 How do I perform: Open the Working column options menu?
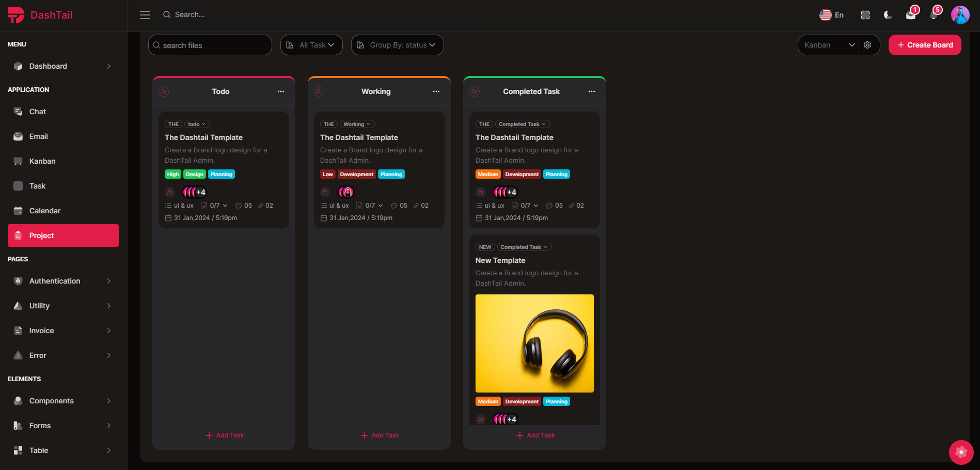point(436,91)
